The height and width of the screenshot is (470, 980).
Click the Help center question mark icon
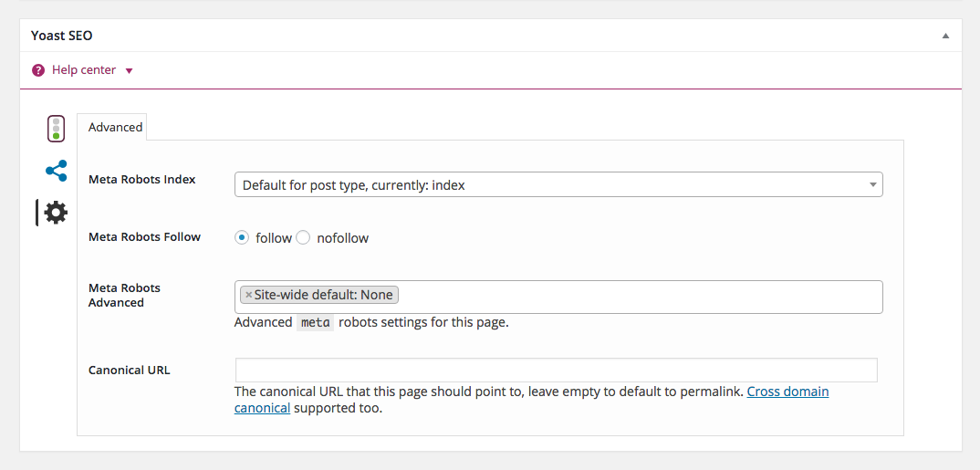point(38,70)
